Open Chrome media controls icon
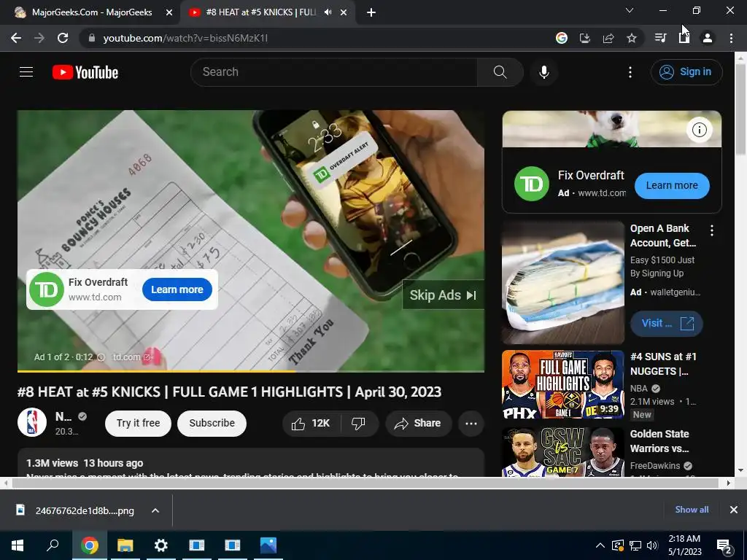747x560 pixels. [660, 38]
